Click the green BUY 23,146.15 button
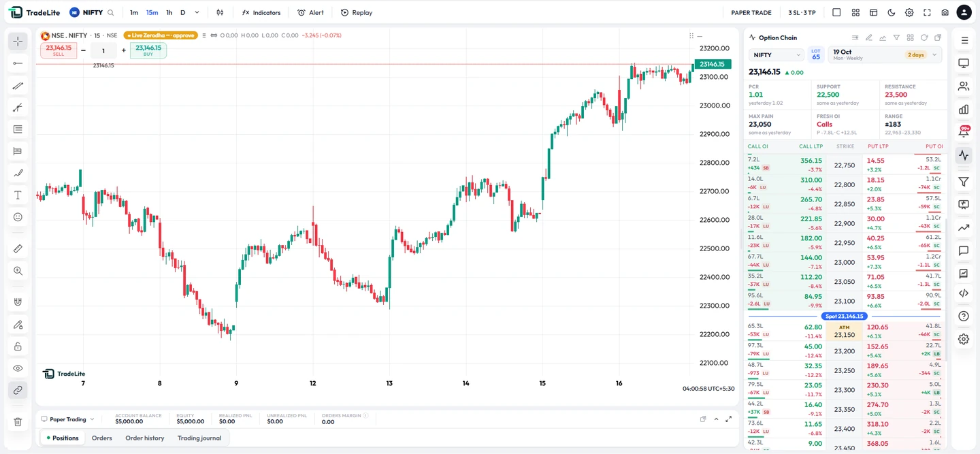Screen dimensions: 980x454 pos(148,50)
